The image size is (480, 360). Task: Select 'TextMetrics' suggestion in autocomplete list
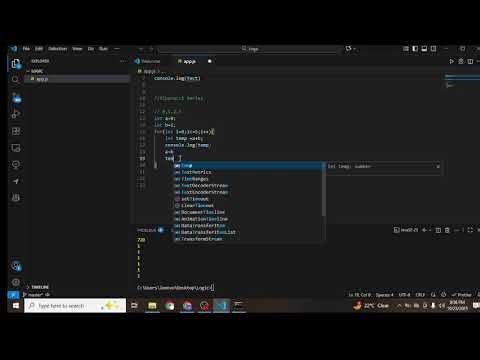point(248,172)
